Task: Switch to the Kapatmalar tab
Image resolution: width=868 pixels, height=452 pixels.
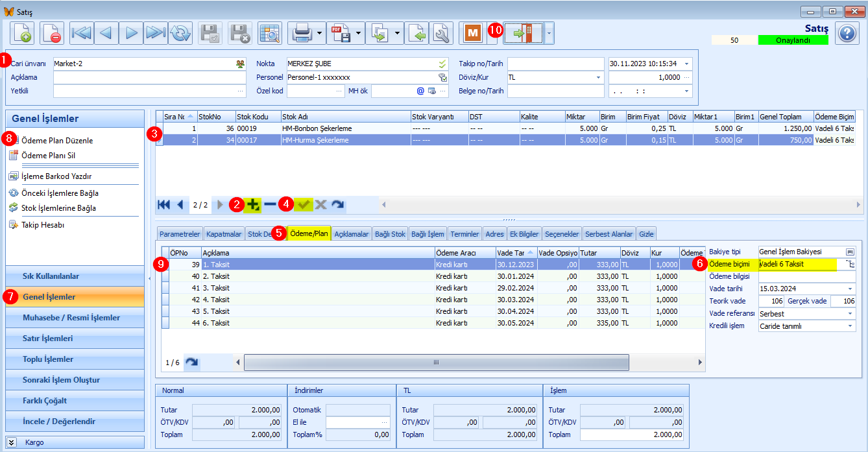Action: point(224,234)
